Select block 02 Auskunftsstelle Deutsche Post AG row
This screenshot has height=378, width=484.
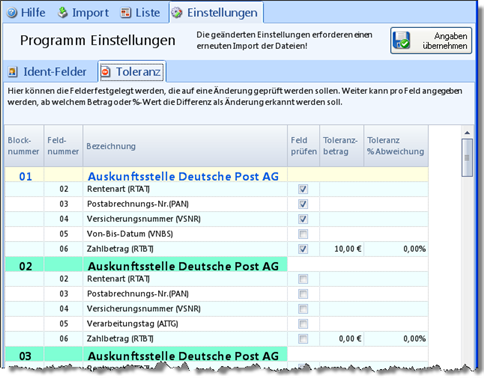tap(216, 265)
